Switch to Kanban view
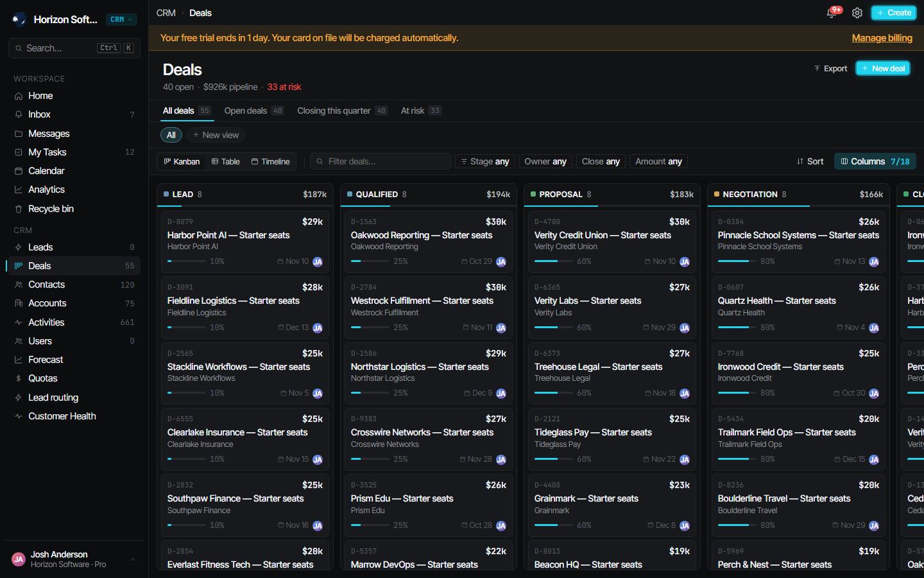This screenshot has width=924, height=578. click(182, 162)
